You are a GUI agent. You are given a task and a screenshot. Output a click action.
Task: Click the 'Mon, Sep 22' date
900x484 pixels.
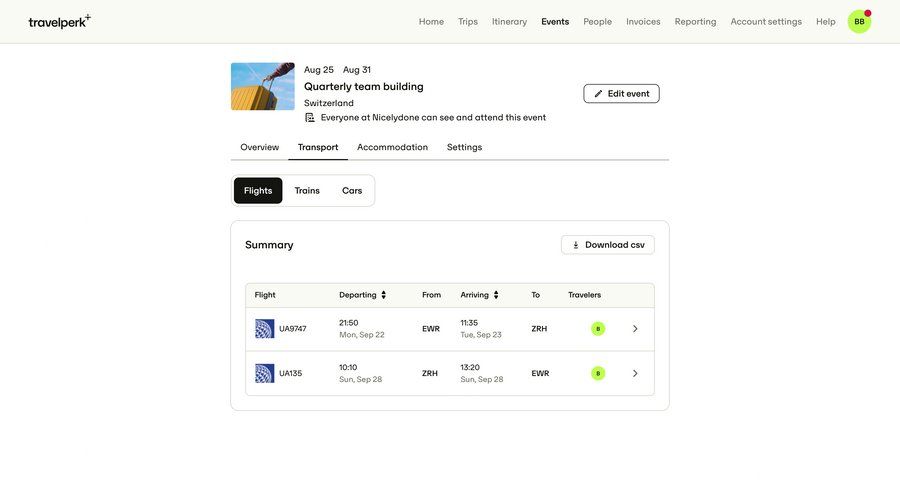pyautogui.click(x=362, y=335)
